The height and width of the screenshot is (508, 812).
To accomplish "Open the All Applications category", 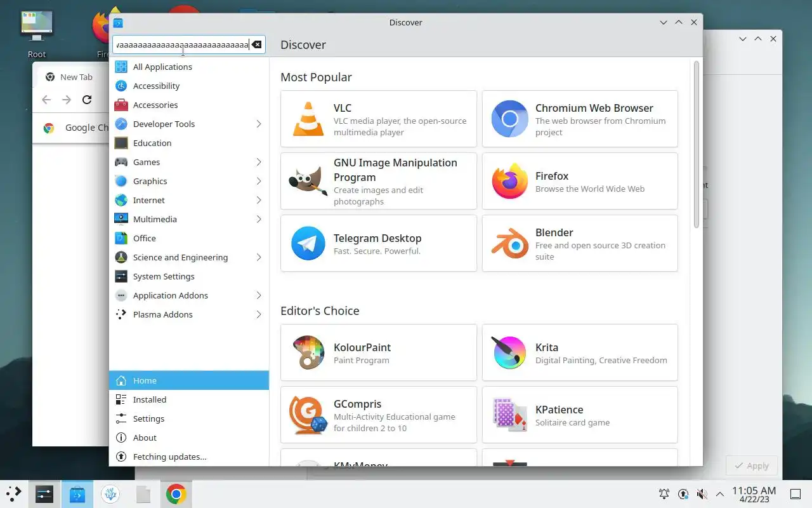I will (189, 67).
